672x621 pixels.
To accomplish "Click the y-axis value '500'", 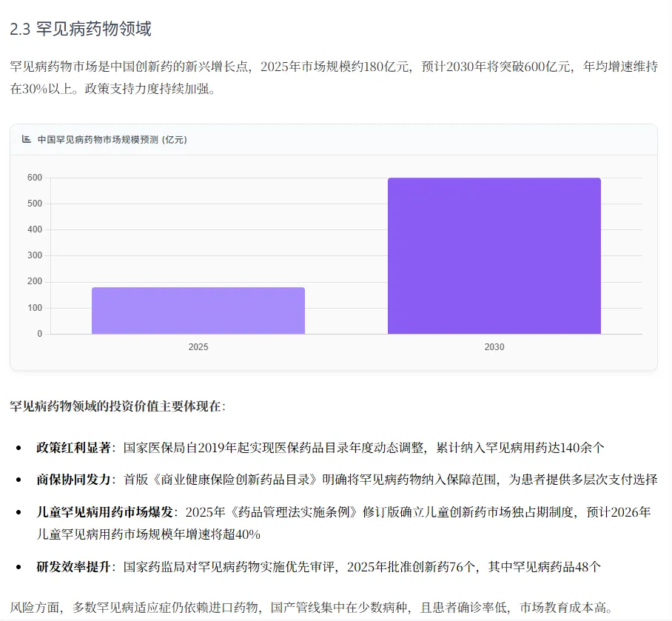I will tap(35, 204).
